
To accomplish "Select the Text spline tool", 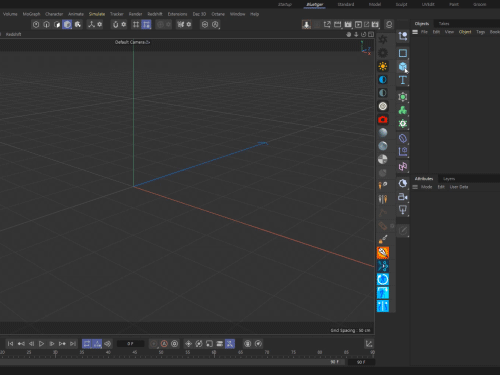I will tap(403, 80).
